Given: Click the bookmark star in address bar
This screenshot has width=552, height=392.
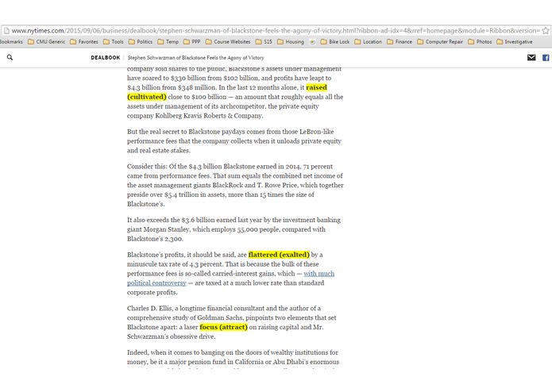Looking at the screenshot, I should coord(546,31).
